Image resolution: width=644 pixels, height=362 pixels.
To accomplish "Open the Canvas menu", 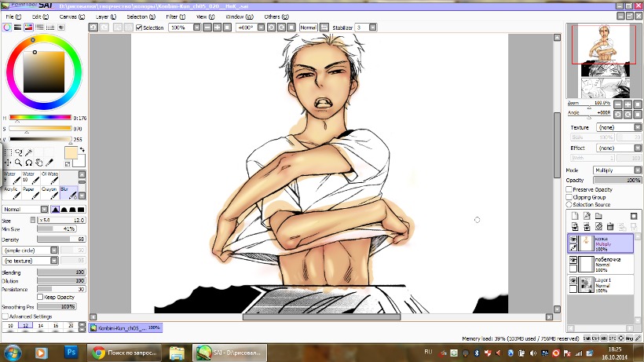I will [72, 16].
